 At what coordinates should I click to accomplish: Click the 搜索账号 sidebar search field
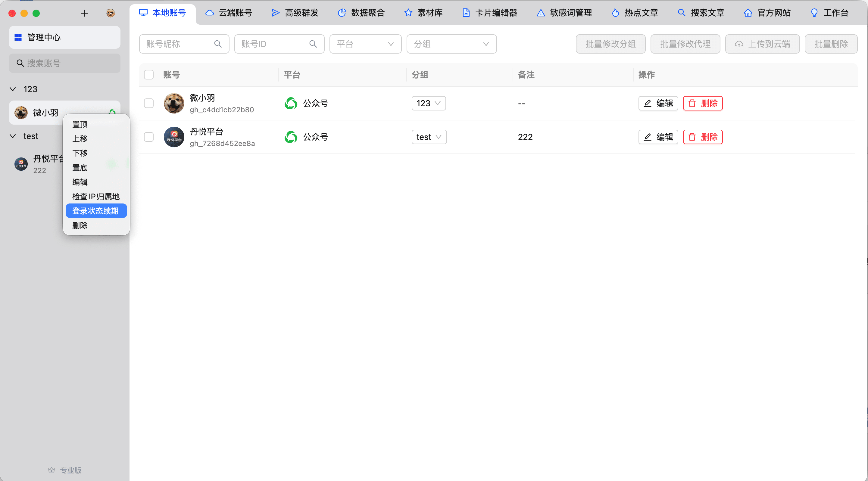(65, 63)
